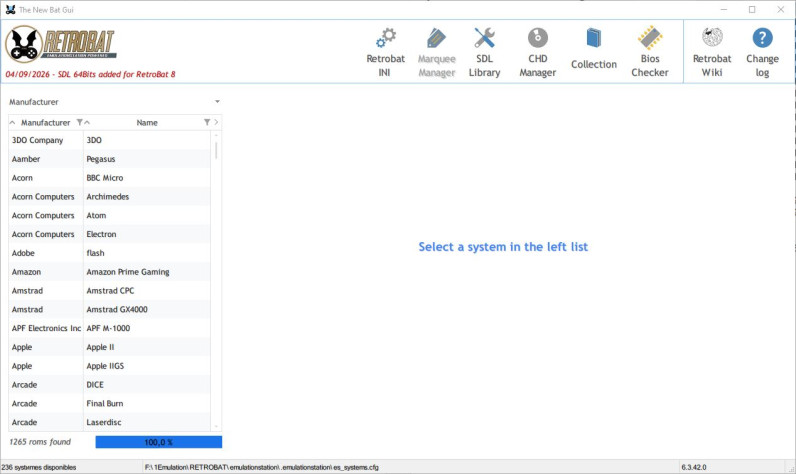796x474 pixels.
Task: Select the Apple IIGS system
Action: [147, 365]
